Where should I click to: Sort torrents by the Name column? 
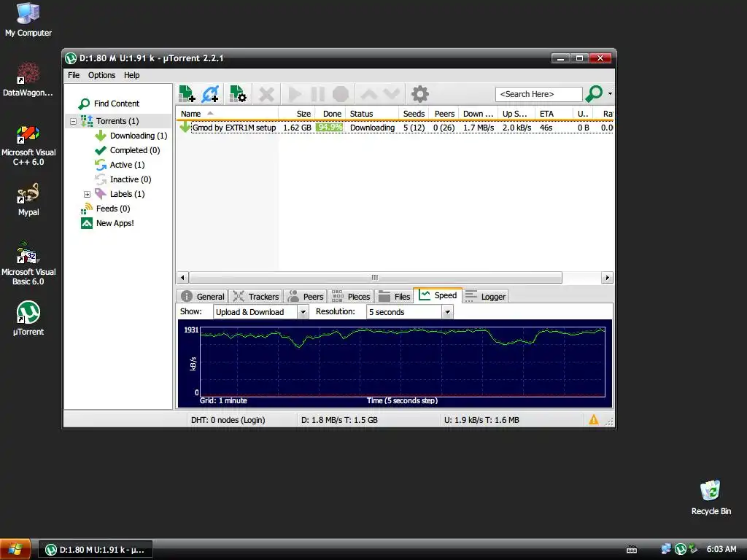pos(228,114)
